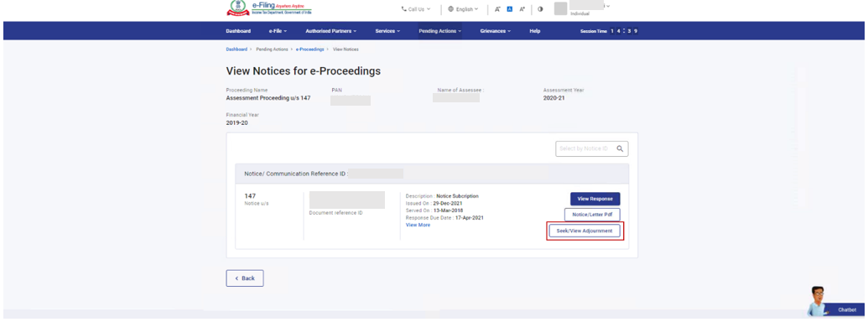Select the default font size A icon

[x=510, y=9]
